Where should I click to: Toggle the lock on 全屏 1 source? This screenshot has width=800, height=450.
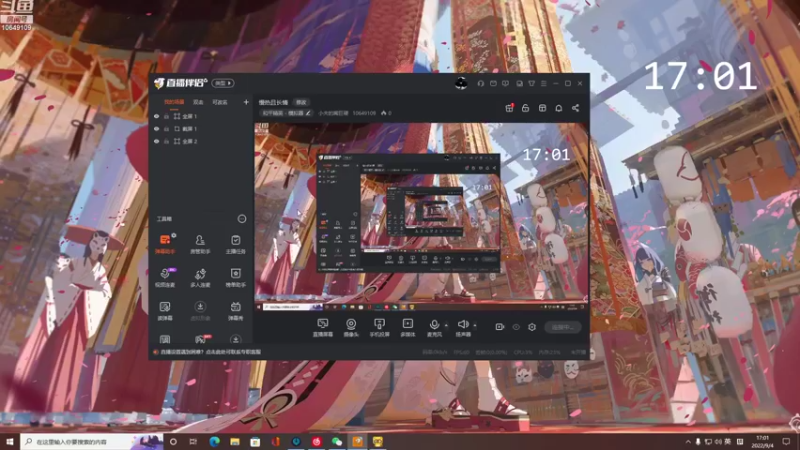coord(166,116)
